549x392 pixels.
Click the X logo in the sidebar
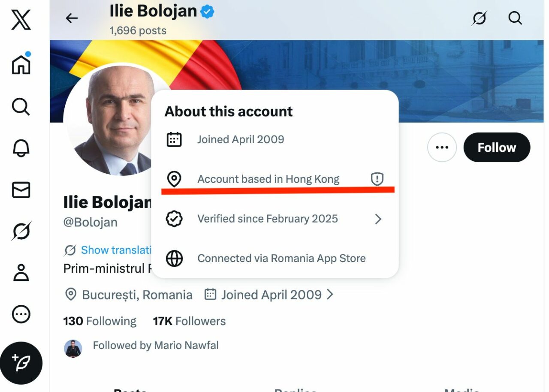pyautogui.click(x=21, y=18)
